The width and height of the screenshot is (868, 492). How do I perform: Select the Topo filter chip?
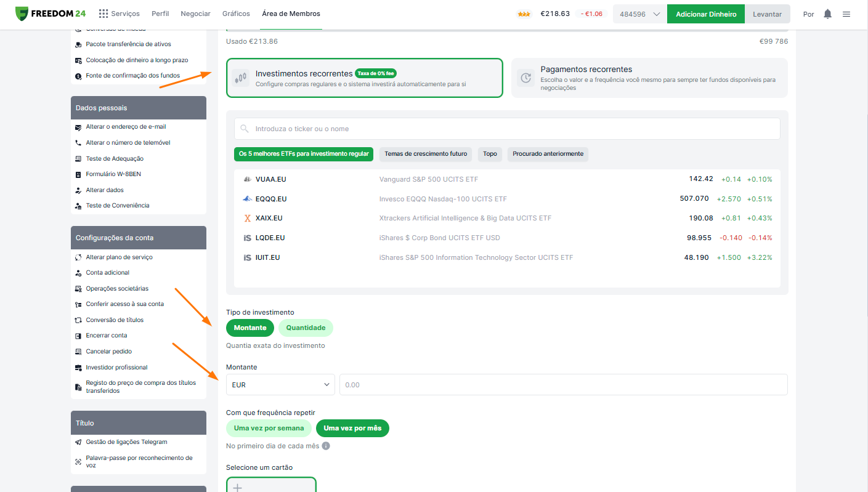[490, 154]
